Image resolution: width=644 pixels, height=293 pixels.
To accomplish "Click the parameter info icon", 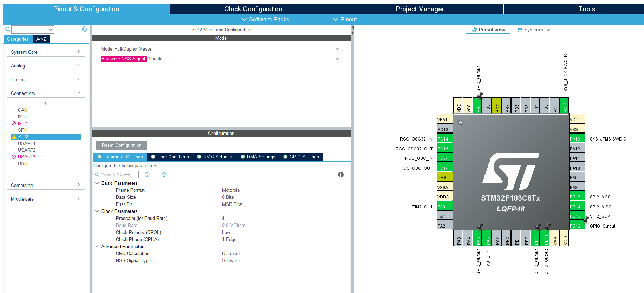I will (341, 175).
